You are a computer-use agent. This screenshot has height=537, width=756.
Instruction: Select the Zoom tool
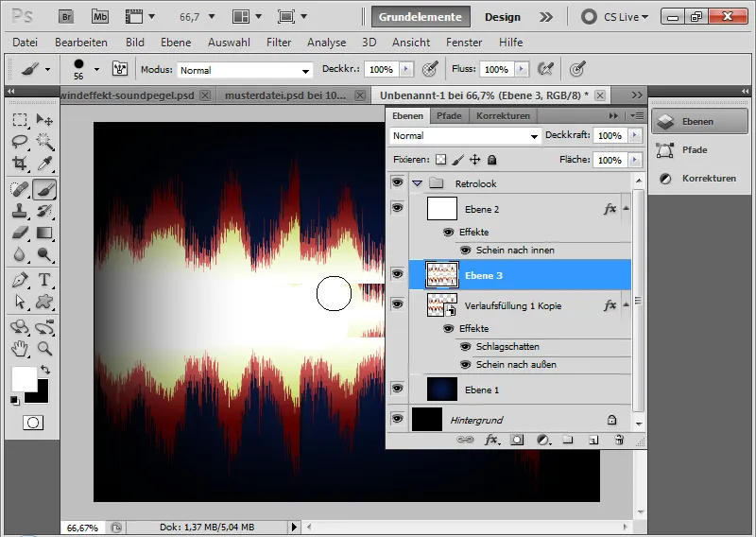44,348
